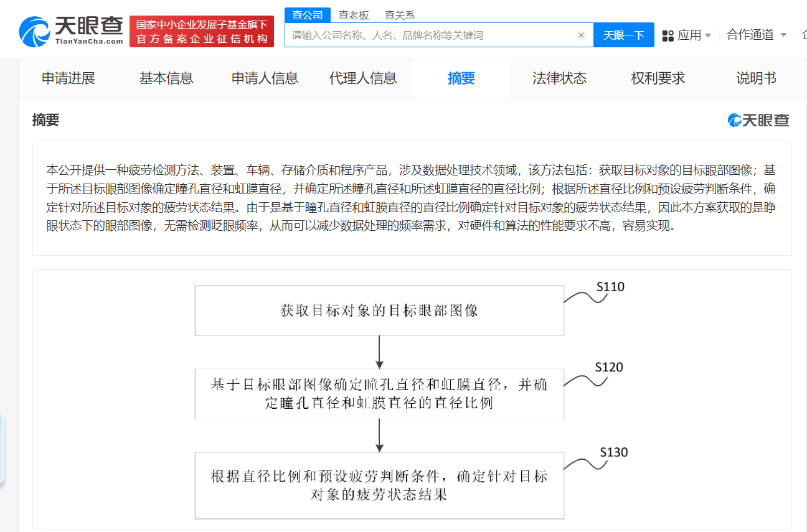Clear the search box with the × icon
The width and height of the screenshot is (807, 532).
[x=581, y=35]
